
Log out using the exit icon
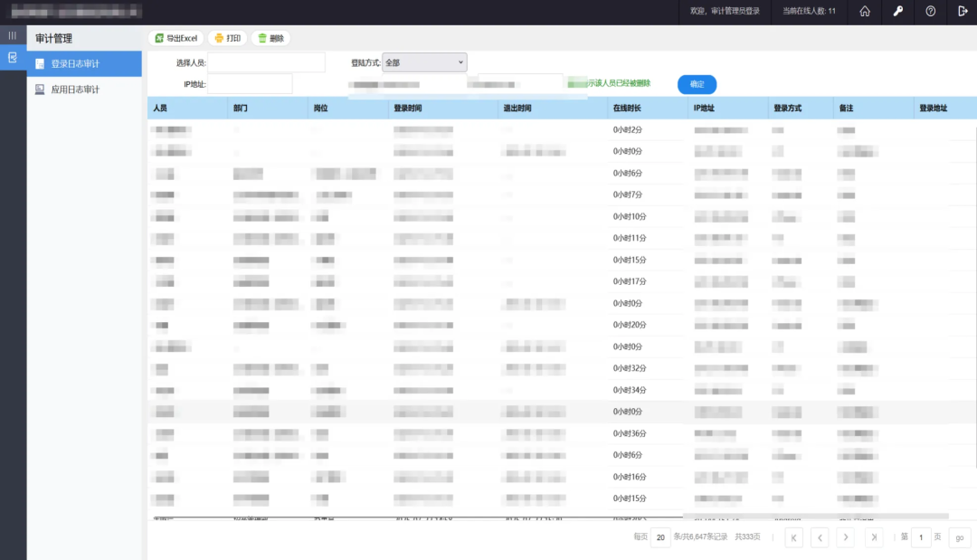pos(961,13)
